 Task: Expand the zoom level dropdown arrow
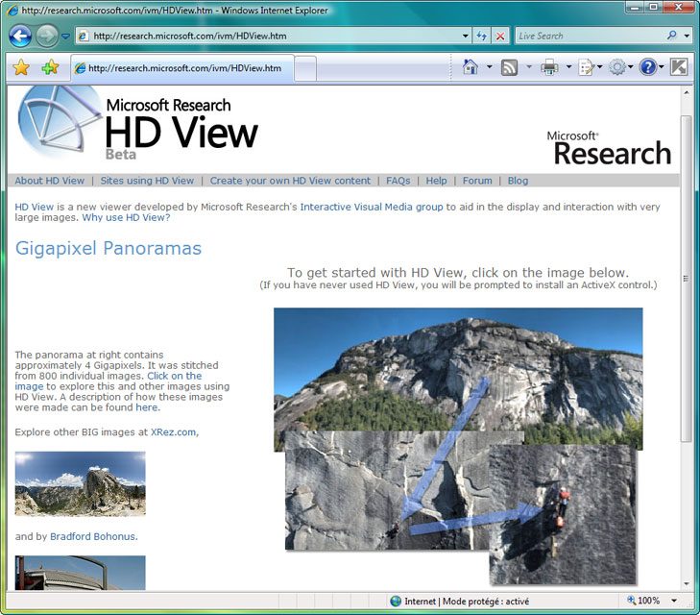coord(674,601)
